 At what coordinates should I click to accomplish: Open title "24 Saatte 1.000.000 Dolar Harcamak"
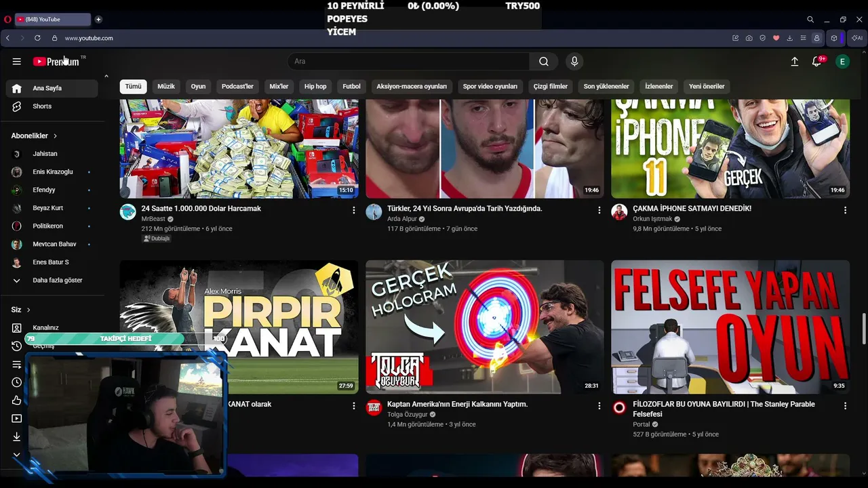click(x=201, y=209)
